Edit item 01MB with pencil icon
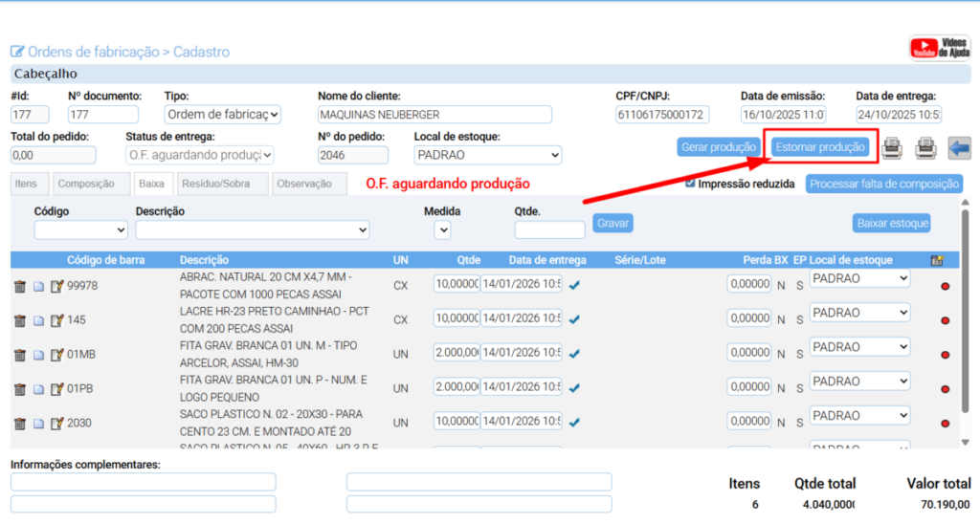Viewport: 980px width, 524px height. click(56, 355)
